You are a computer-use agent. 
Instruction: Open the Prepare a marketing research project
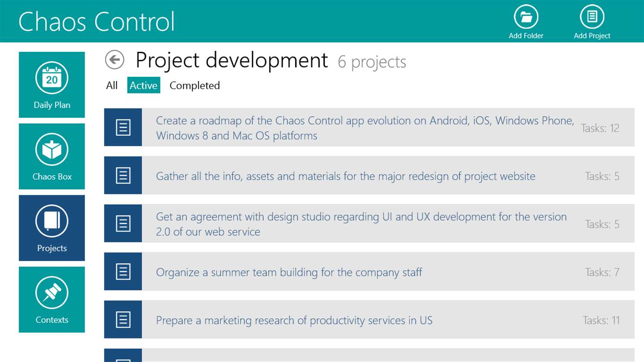pos(294,320)
